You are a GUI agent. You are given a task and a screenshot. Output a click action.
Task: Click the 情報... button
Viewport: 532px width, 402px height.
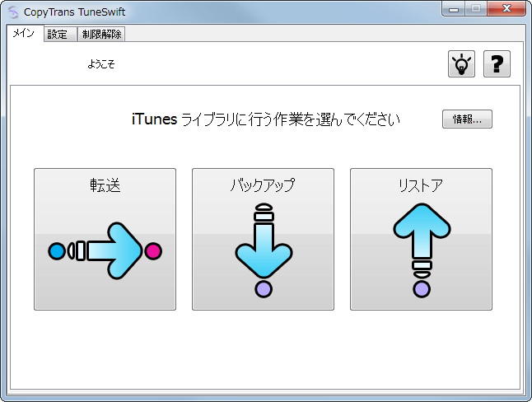tap(467, 119)
